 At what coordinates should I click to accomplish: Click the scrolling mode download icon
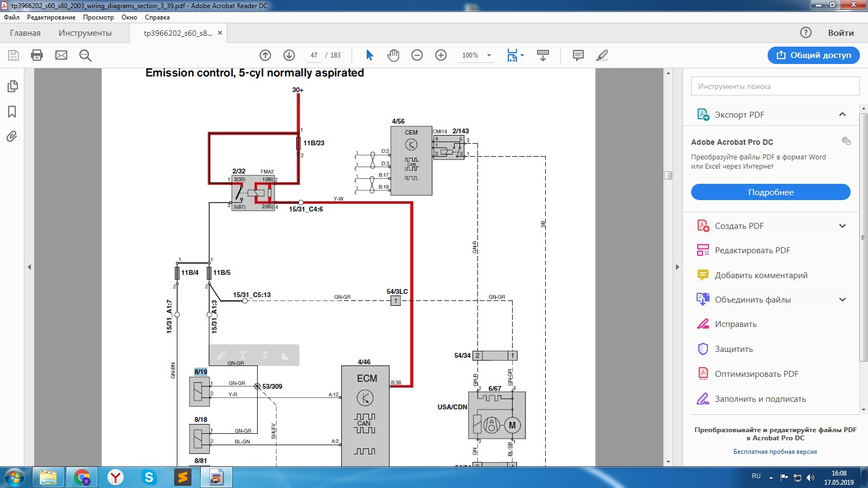(543, 55)
